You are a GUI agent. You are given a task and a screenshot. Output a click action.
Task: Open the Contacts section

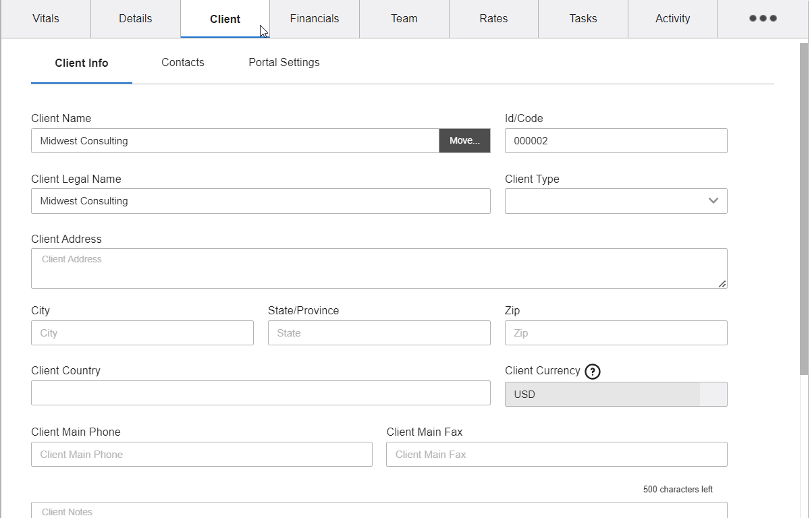point(182,62)
